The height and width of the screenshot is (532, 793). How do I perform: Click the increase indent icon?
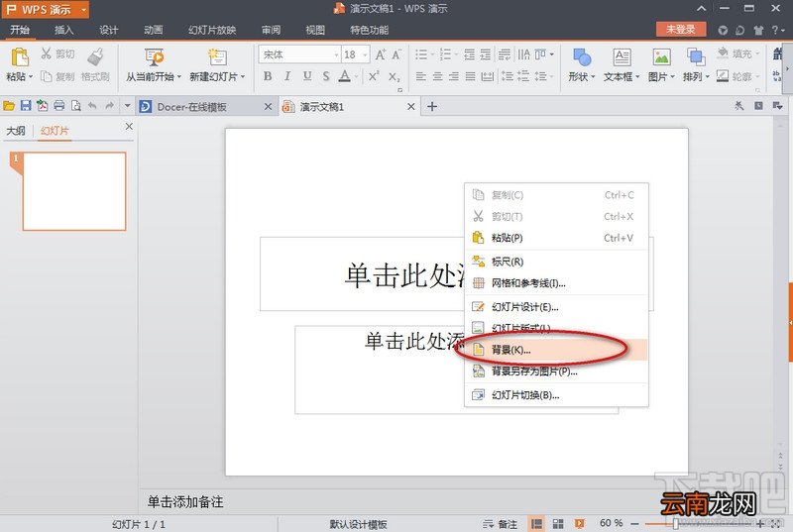(x=486, y=54)
